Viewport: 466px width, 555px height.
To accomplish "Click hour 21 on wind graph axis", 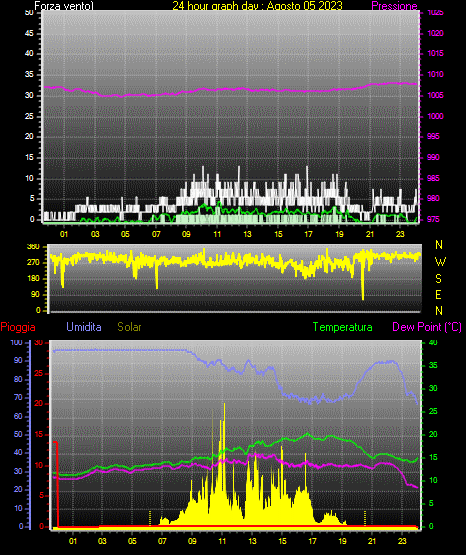I will 370,234.
